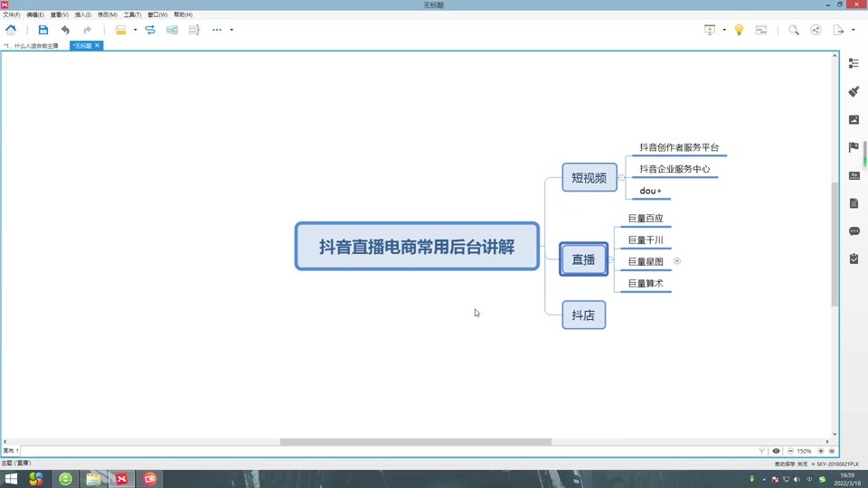Add a summary bracket to topics
This screenshot has width=868, height=488.
(x=193, y=30)
